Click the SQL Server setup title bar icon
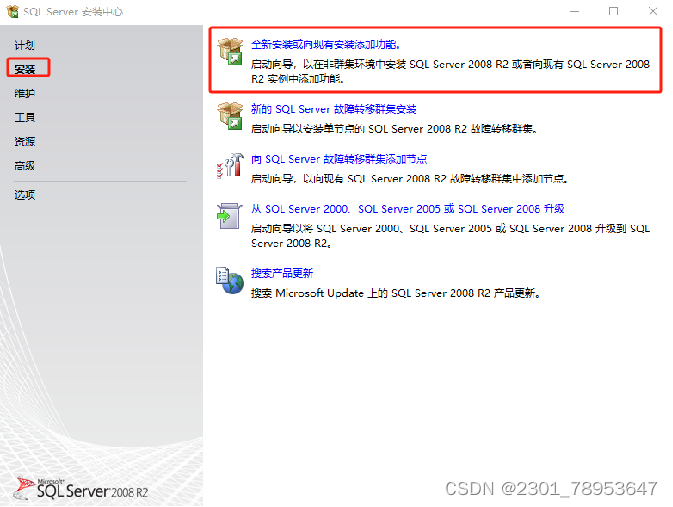The width and height of the screenshot is (673, 507). 12,11
